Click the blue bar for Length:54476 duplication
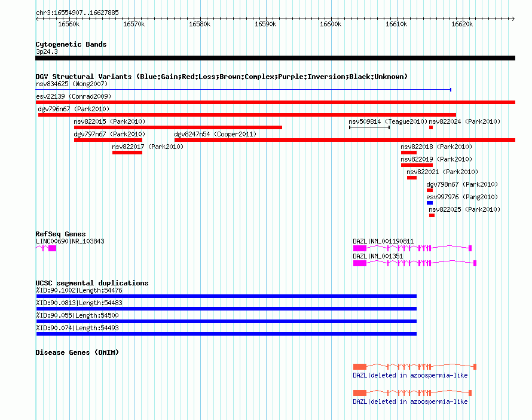The width and height of the screenshot is (532, 420). pos(227,296)
